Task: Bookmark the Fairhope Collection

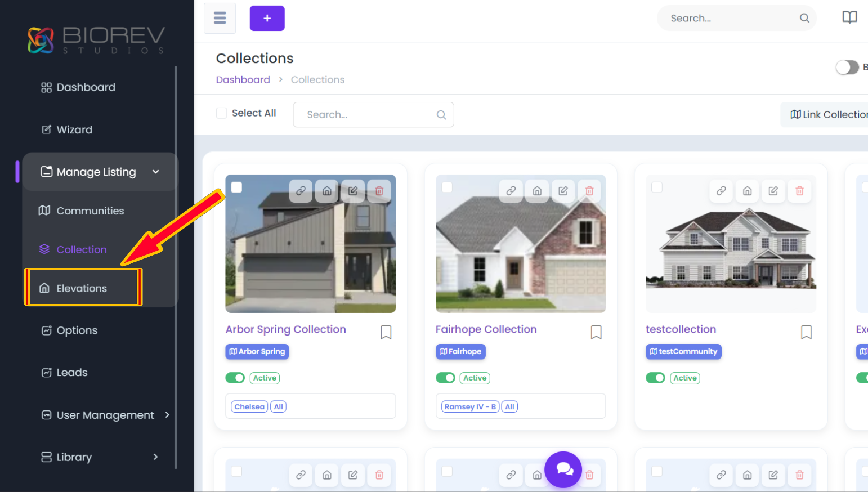Action: (596, 332)
